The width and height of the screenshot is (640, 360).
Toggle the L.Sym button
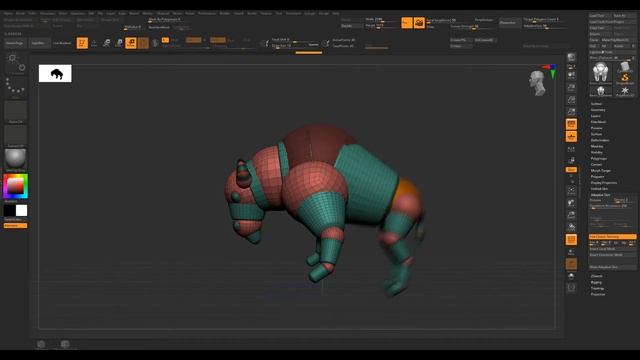coord(571,160)
